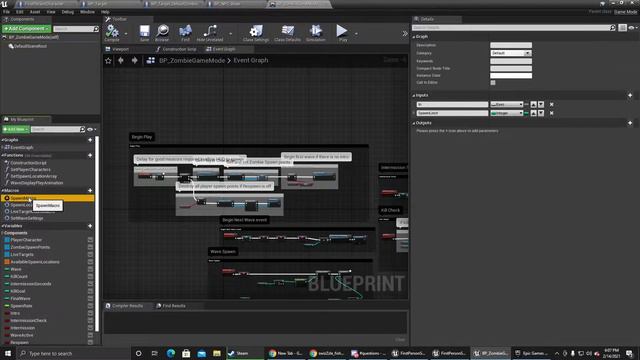This screenshot has height=360, width=640.
Task: Add a new input parameter with the Inputs plus icon
Action: (630, 95)
